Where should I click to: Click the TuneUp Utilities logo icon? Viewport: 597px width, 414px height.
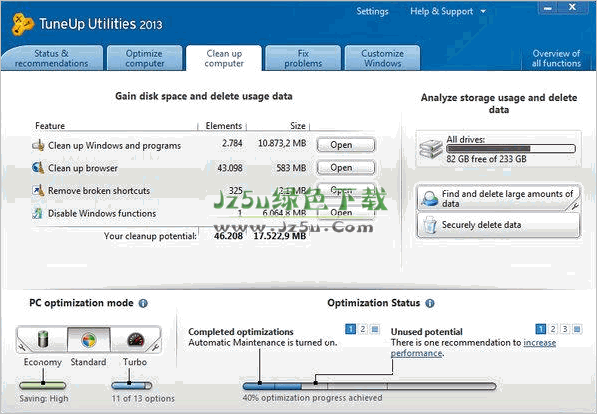click(22, 24)
